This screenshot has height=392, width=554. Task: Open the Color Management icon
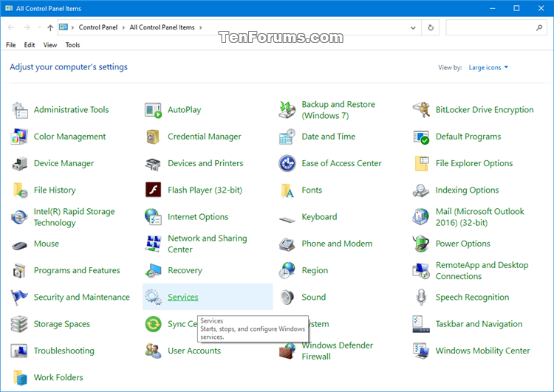tap(19, 137)
